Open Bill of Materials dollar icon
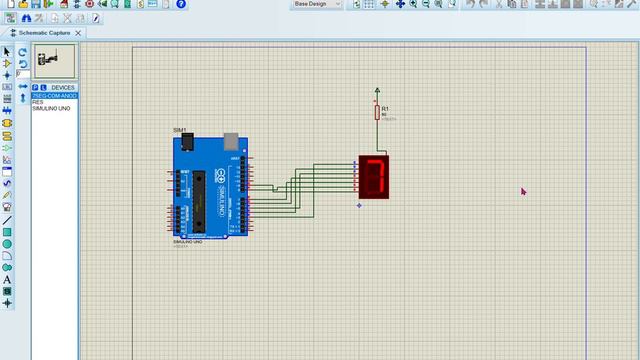Viewport: 640px width, 360px height. tap(140, 4)
